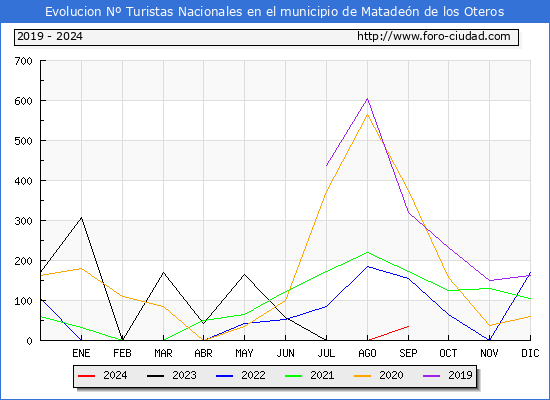Image resolution: width=550 pixels, height=400 pixels.
Task: Select the ENE month axis label
Action: point(81,353)
